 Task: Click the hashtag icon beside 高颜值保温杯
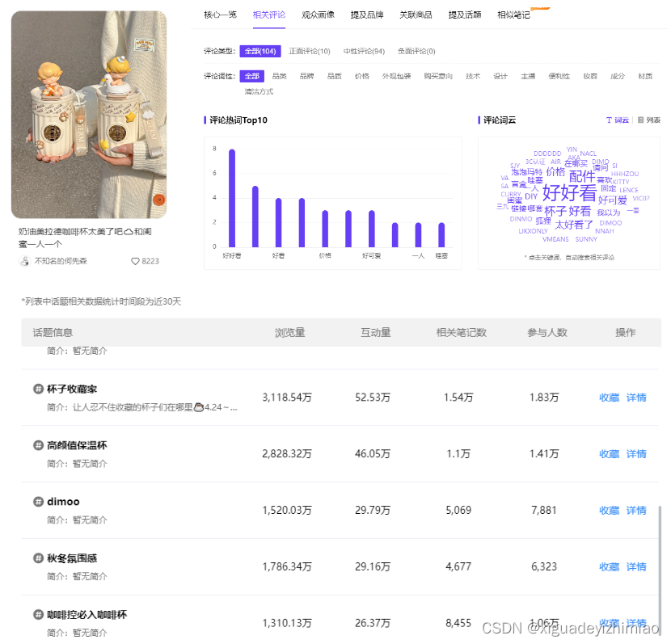38,446
